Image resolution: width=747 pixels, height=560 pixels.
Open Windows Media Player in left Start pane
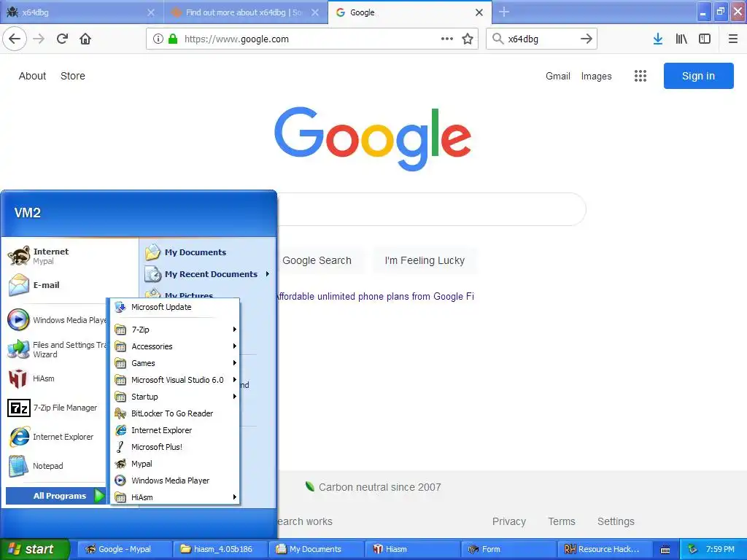tap(56, 320)
